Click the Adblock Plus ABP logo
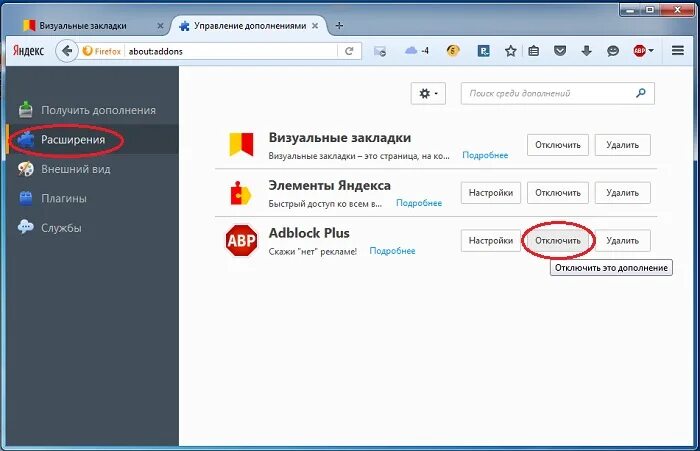Image resolution: width=700 pixels, height=451 pixels. 242,240
